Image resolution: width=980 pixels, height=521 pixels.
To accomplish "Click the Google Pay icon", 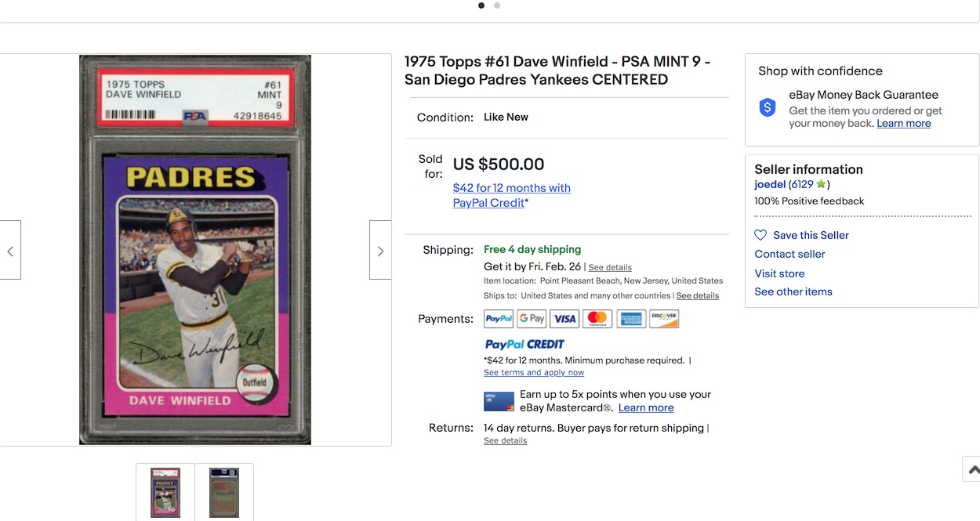I will click(532, 319).
